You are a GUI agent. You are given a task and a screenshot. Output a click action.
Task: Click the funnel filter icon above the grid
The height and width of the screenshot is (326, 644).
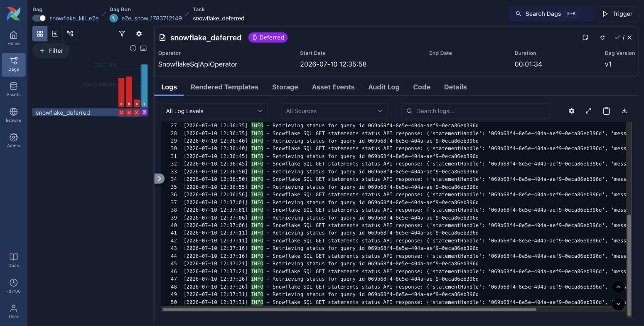coord(122,34)
